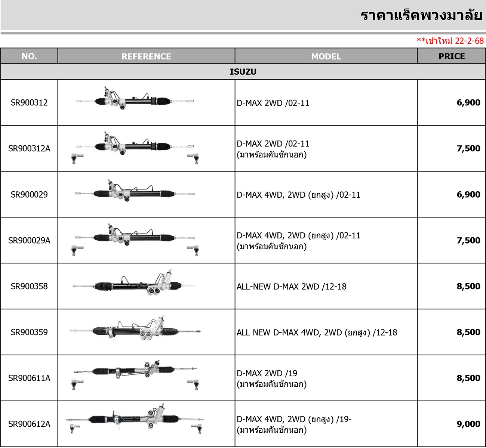The image size is (486, 448).
Task: Click part number SR900312
Action: pyautogui.click(x=29, y=103)
